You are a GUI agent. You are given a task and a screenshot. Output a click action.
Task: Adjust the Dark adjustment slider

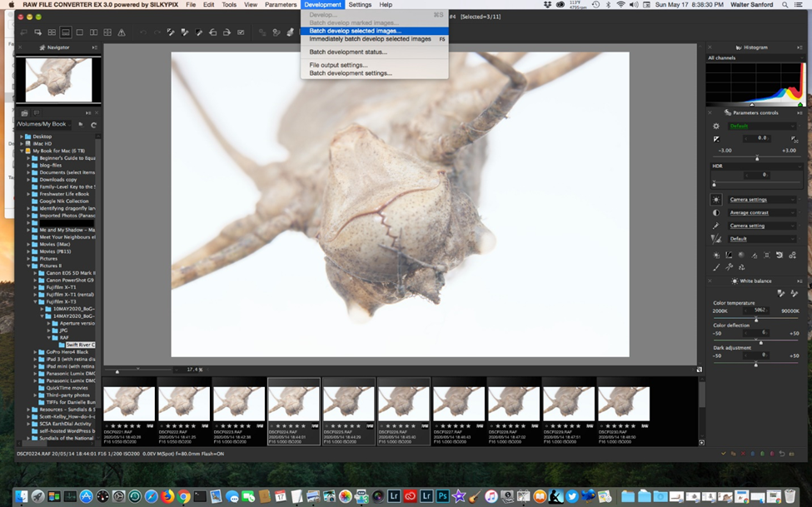[756, 365]
